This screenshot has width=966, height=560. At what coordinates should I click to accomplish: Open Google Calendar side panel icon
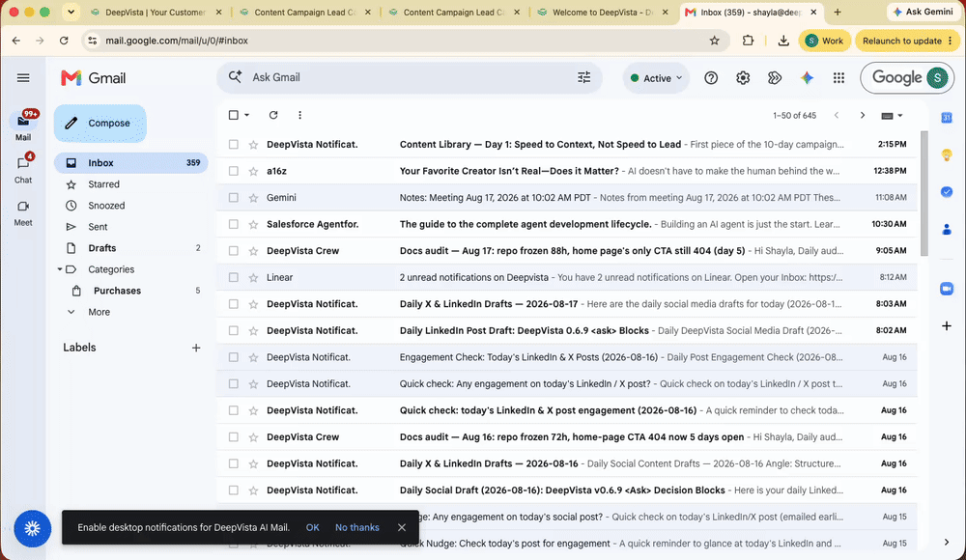point(947,118)
